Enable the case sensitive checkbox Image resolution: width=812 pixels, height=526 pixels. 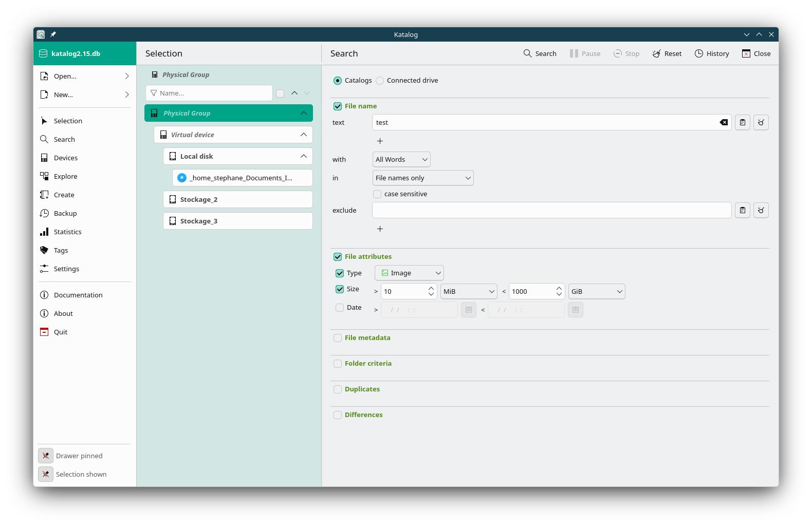[x=377, y=194]
